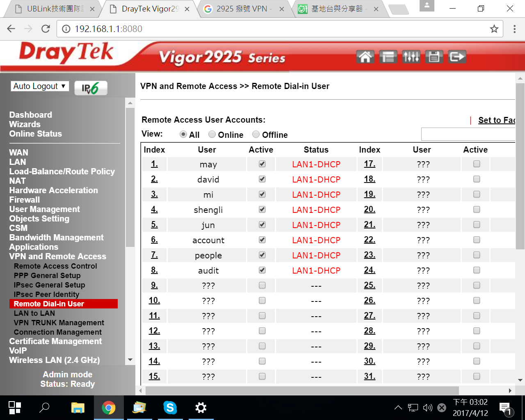Screen dimensions: 525x420
Task: Click the IPv6 icon button
Action: click(x=91, y=88)
